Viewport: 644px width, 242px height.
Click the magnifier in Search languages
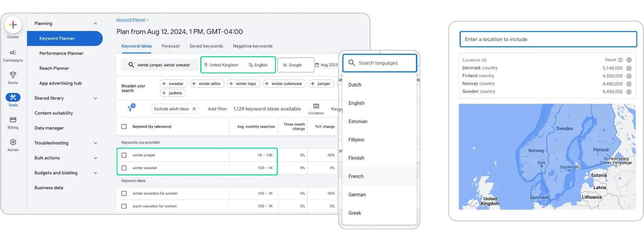[x=352, y=63]
